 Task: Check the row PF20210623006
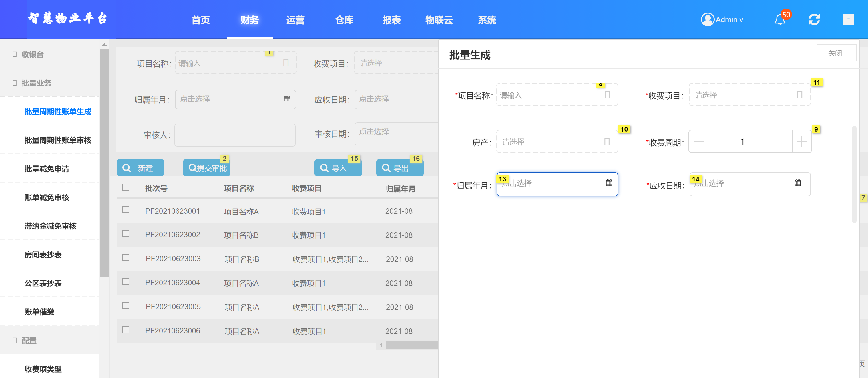[x=126, y=330]
